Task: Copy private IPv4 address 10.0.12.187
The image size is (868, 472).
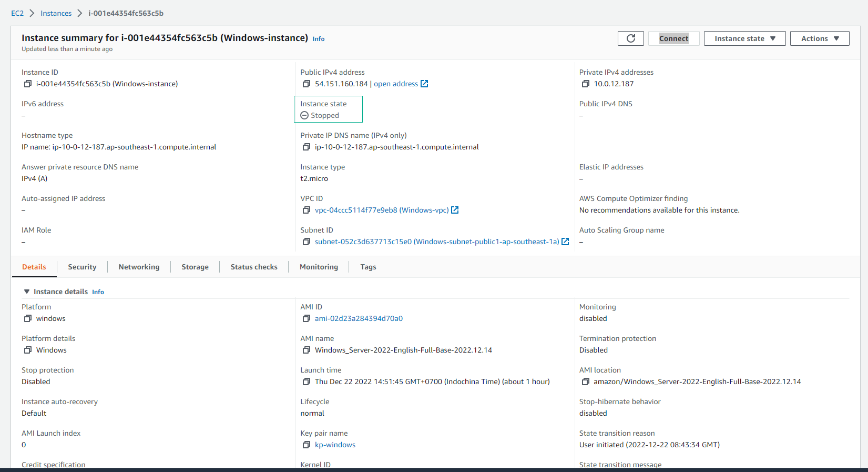Action: tap(586, 84)
